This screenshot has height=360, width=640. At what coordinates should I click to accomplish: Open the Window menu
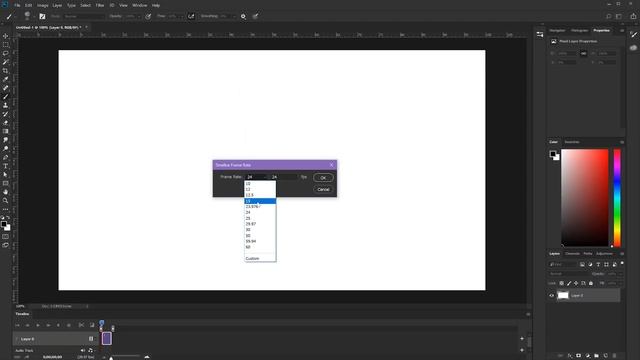click(x=140, y=5)
